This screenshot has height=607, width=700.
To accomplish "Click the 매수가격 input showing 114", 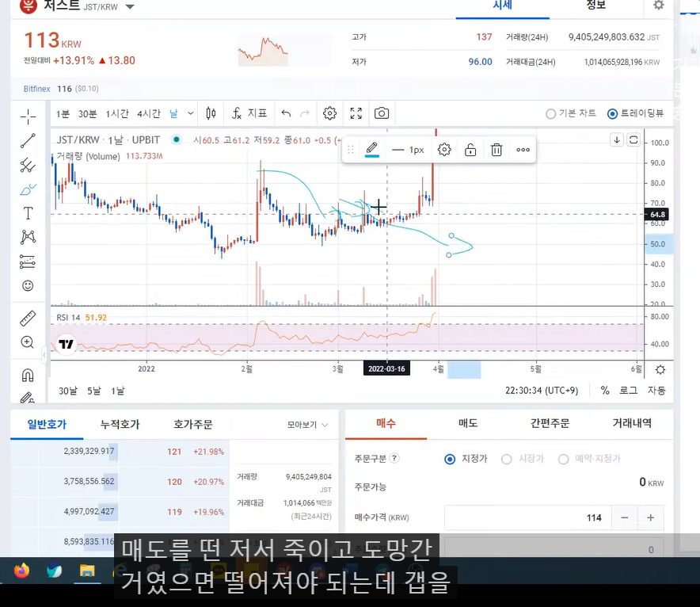I will click(x=527, y=517).
